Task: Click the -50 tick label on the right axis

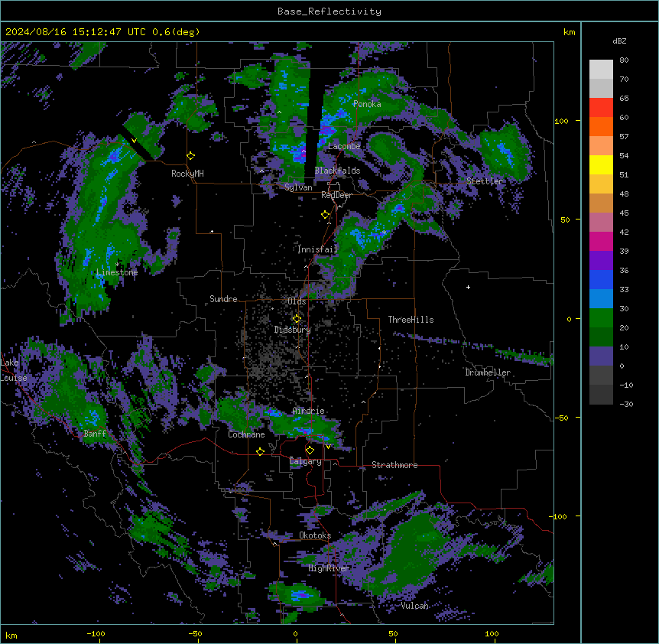Action: pos(561,418)
